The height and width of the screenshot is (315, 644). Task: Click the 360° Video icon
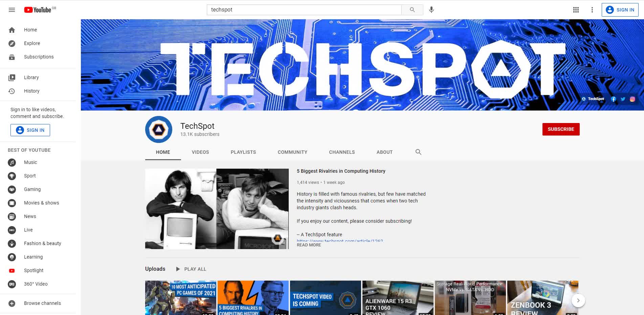pos(12,284)
